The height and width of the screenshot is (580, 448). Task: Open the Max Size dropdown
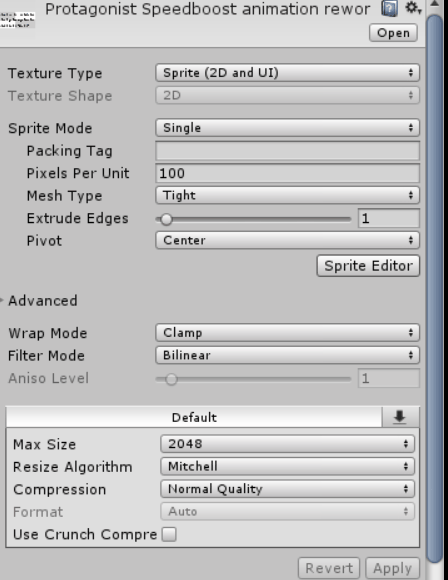(287, 444)
